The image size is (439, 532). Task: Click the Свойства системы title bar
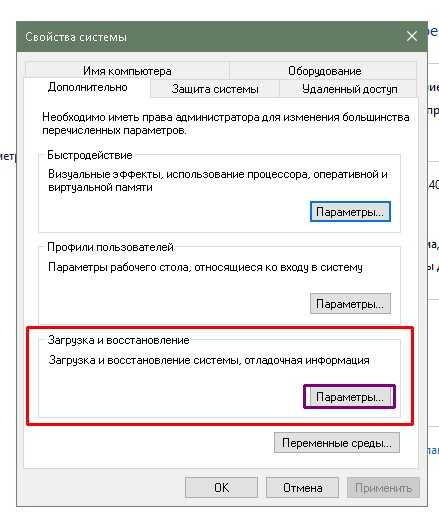coord(210,37)
